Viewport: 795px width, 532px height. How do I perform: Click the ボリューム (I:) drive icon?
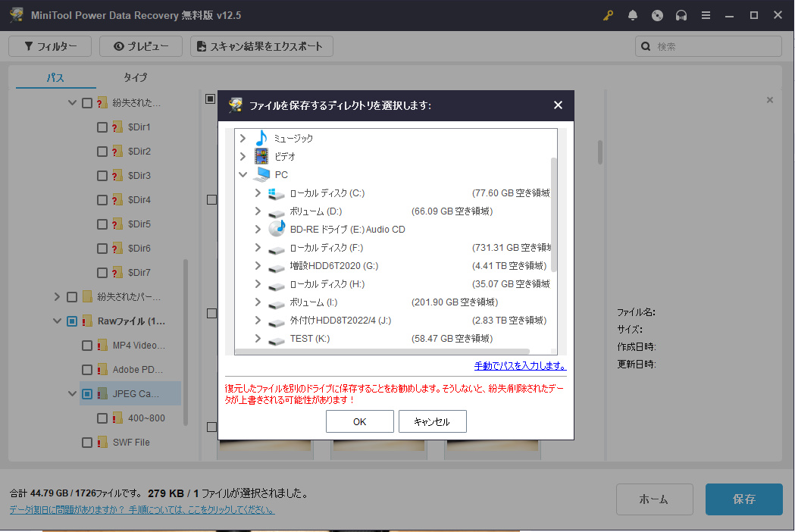pyautogui.click(x=277, y=304)
